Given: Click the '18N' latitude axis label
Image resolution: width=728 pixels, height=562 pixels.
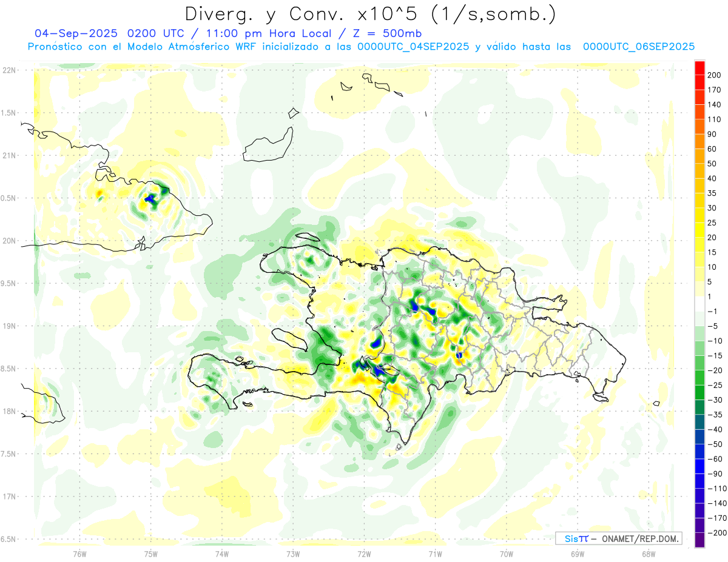Looking at the screenshot, I should coord(9,411).
